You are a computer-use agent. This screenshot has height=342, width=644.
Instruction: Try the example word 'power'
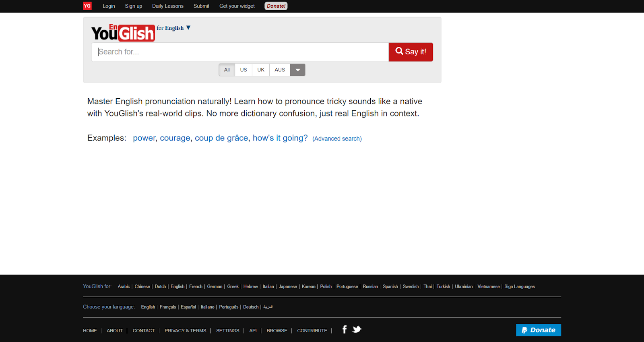tap(144, 138)
